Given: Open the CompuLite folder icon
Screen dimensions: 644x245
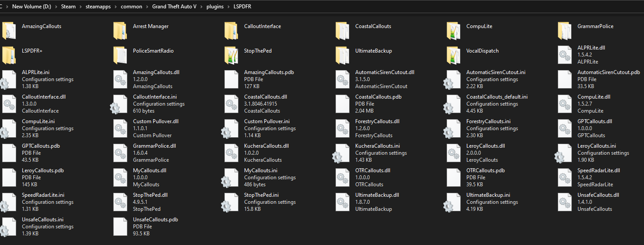Looking at the screenshot, I should point(453,30).
